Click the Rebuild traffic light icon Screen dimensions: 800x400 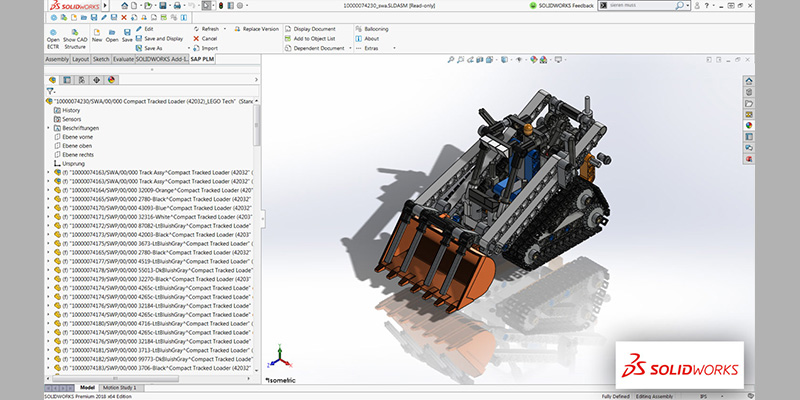(220, 6)
